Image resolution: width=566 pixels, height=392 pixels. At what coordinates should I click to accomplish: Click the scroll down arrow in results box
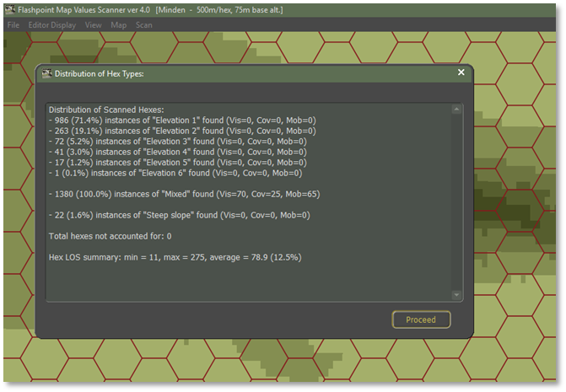click(x=456, y=295)
